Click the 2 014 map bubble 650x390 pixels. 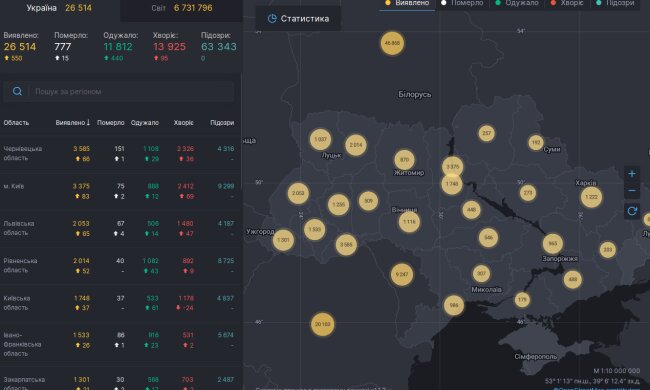point(356,145)
